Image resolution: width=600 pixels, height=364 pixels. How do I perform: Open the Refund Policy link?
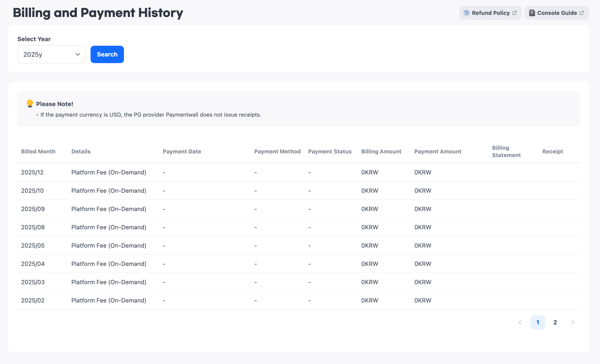point(490,13)
